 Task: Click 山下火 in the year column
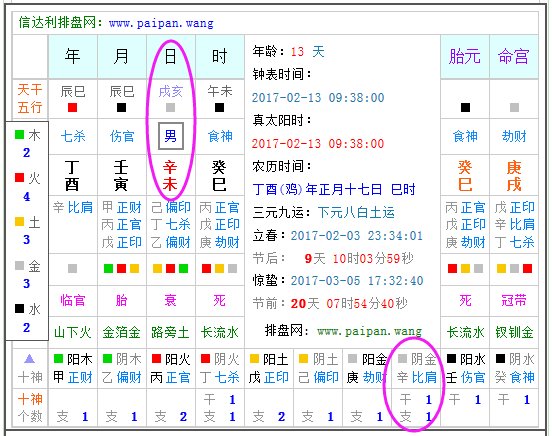tap(73, 332)
